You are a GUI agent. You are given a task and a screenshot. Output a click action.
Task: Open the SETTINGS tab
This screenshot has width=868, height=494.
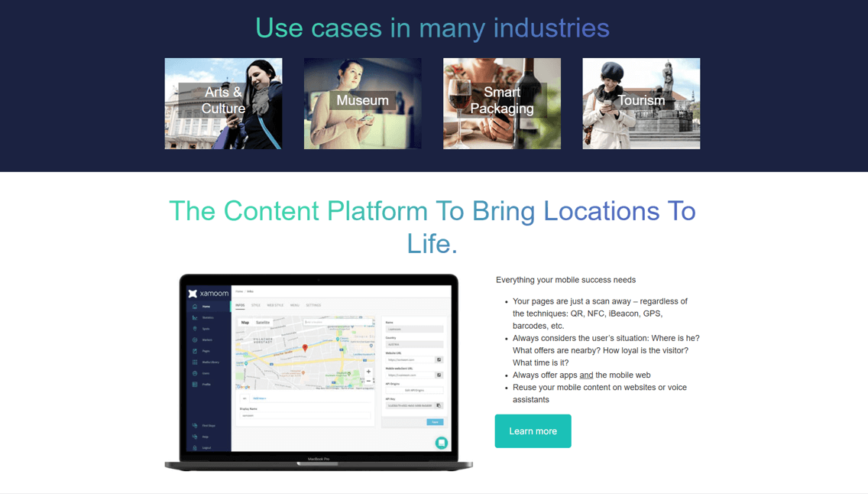pos(313,305)
